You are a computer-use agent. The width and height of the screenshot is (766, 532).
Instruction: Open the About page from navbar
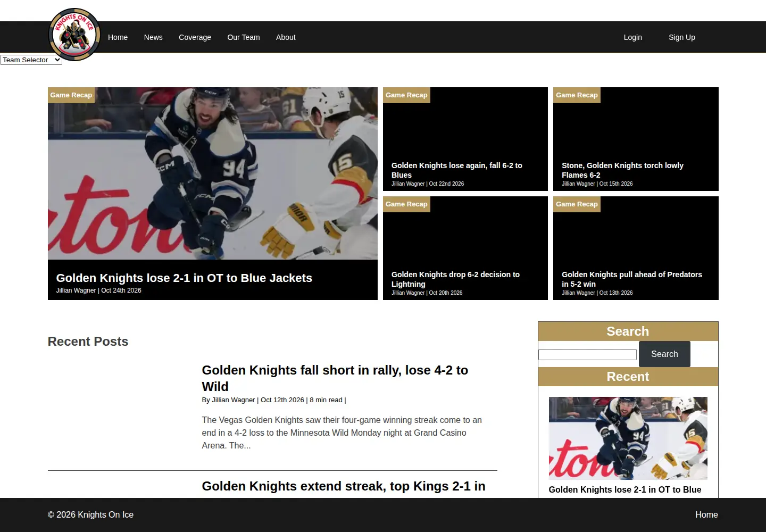click(x=286, y=37)
